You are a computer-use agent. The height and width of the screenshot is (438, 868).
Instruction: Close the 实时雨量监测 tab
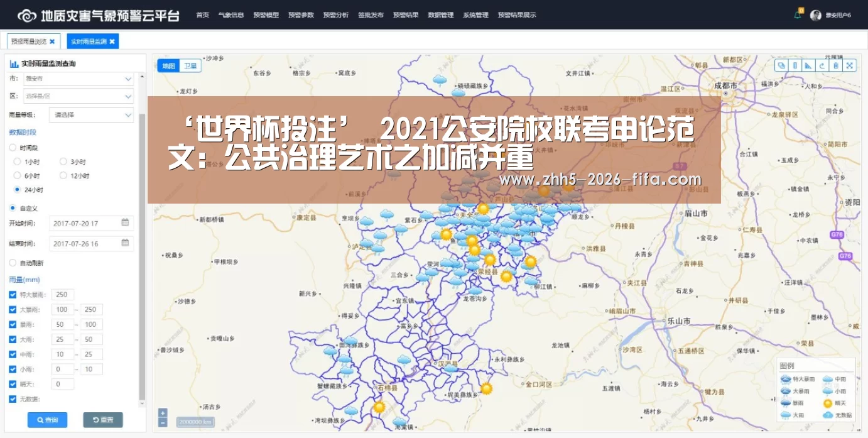pyautogui.click(x=112, y=41)
